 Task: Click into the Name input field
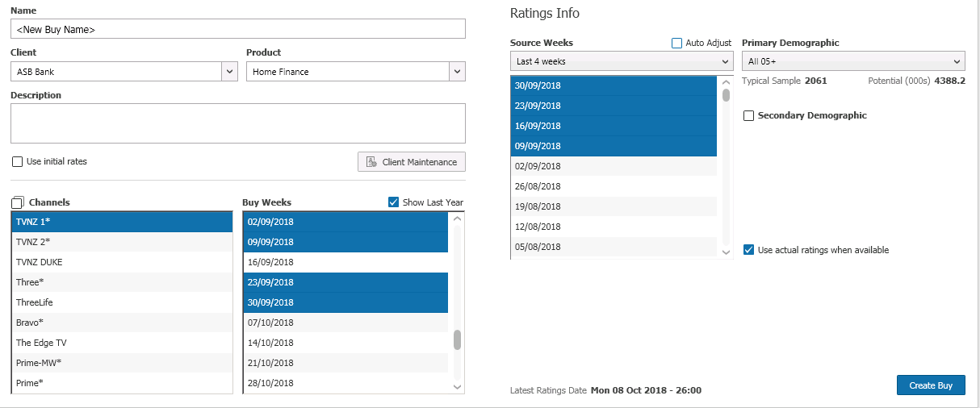(x=238, y=29)
